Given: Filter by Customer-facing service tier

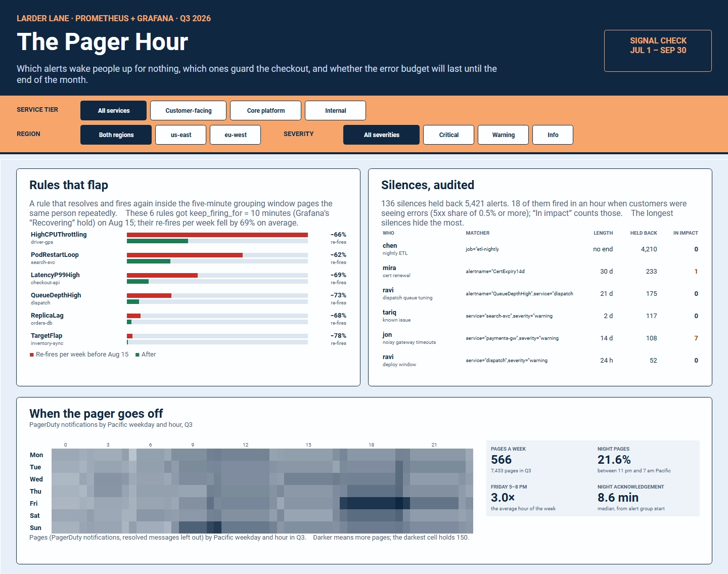Looking at the screenshot, I should coord(189,111).
